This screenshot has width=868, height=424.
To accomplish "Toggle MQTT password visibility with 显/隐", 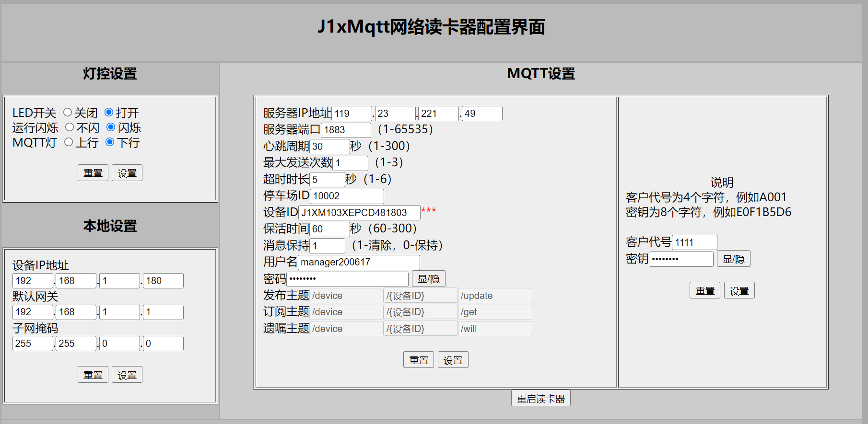I will [428, 279].
